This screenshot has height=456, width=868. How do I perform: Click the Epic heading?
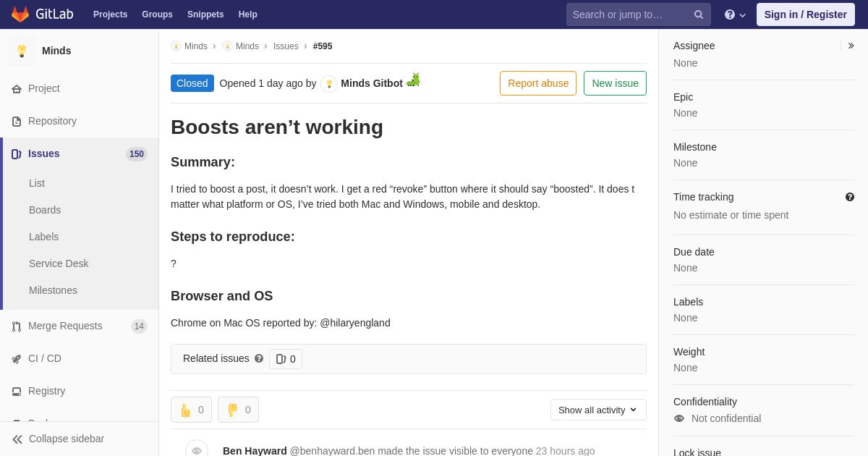pyautogui.click(x=684, y=97)
